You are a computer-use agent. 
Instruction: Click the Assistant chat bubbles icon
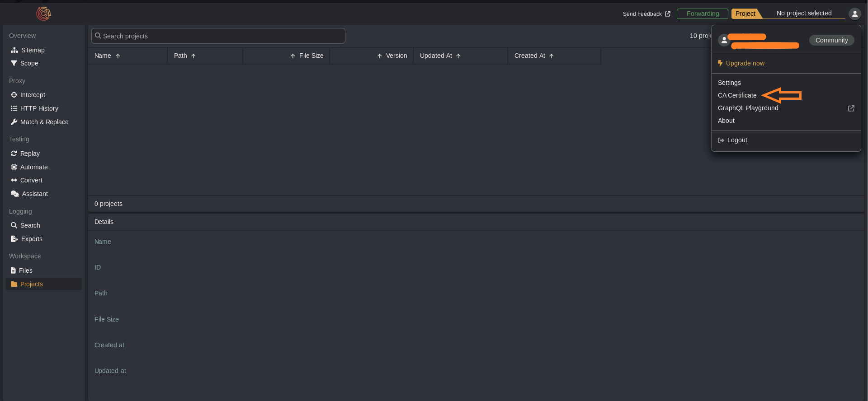click(x=15, y=194)
